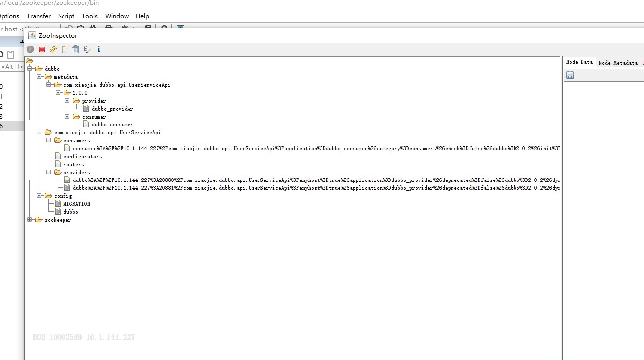644x360 pixels.
Task: Collapse the providers node
Action: (x=49, y=172)
